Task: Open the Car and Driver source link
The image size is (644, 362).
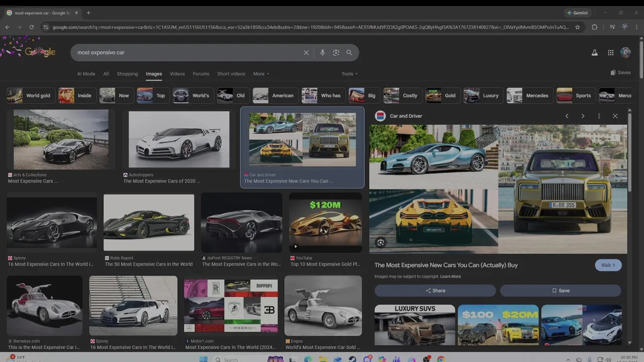Action: point(406,116)
